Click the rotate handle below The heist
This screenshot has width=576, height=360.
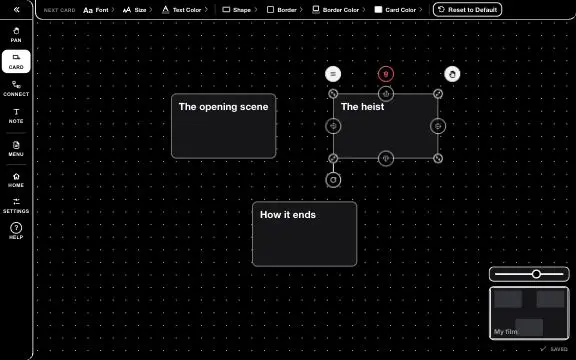pyautogui.click(x=333, y=180)
